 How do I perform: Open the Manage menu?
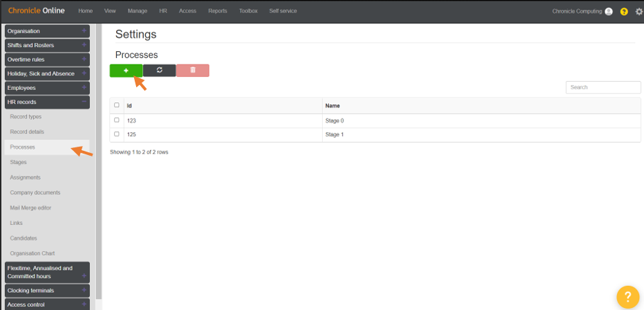138,11
